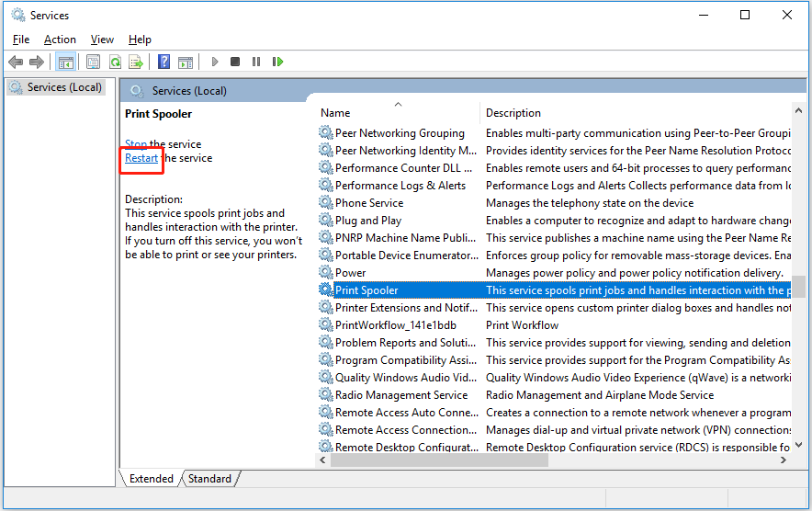Click the Stop the service link
Screen dimensions: 812x511
[x=136, y=144]
